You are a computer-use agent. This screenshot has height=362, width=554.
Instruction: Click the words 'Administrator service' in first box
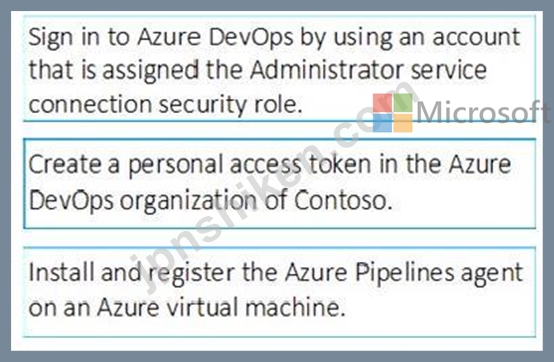[x=368, y=70]
